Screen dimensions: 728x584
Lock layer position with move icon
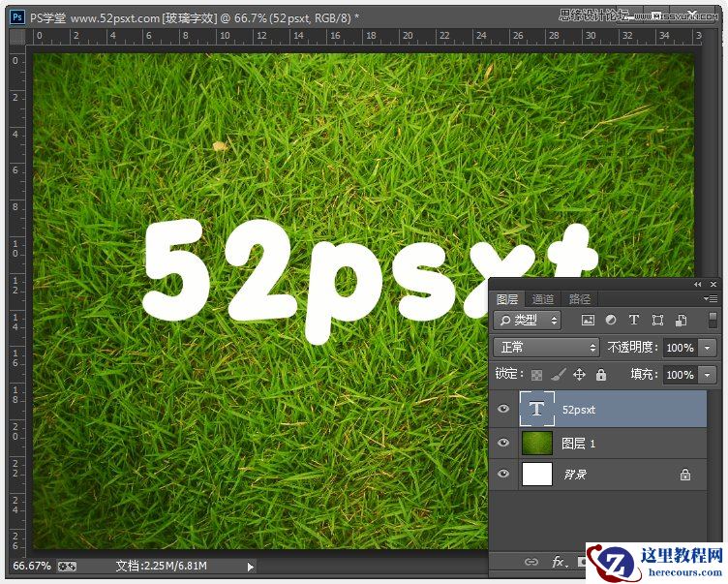click(580, 375)
